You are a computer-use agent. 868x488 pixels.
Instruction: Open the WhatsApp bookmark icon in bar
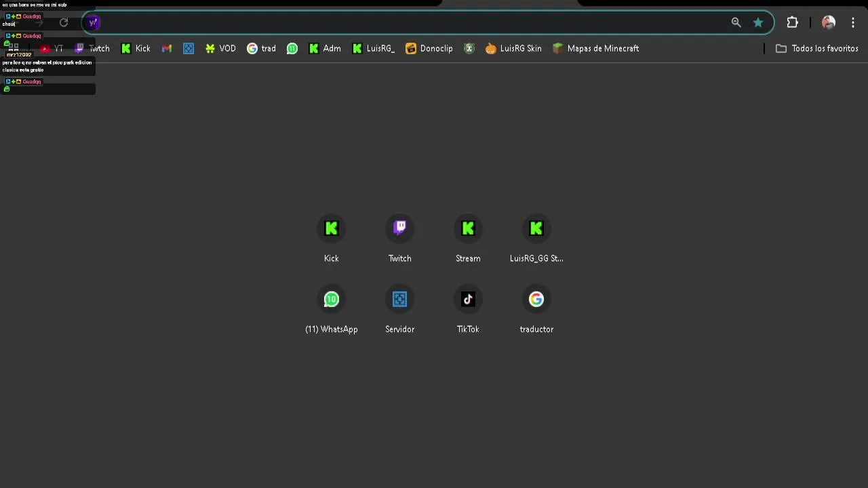click(x=292, y=48)
